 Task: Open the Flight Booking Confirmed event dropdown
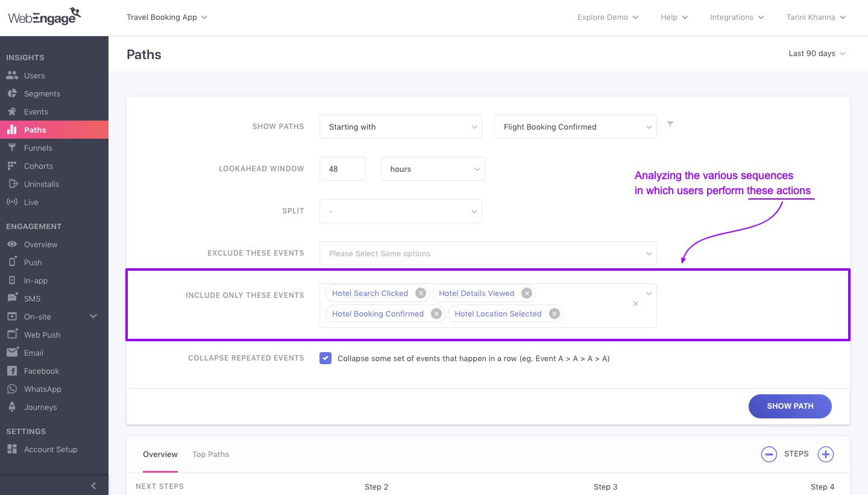tap(576, 127)
